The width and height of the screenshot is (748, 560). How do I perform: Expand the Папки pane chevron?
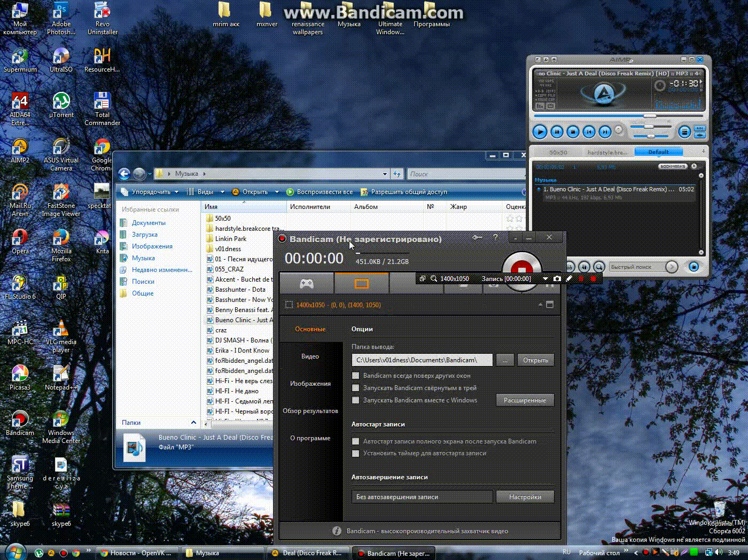[x=193, y=423]
